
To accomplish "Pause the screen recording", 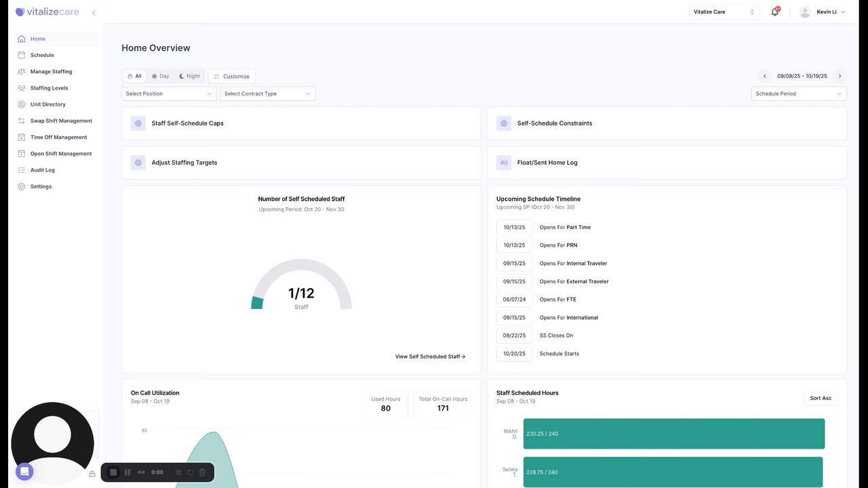I will click(x=127, y=472).
